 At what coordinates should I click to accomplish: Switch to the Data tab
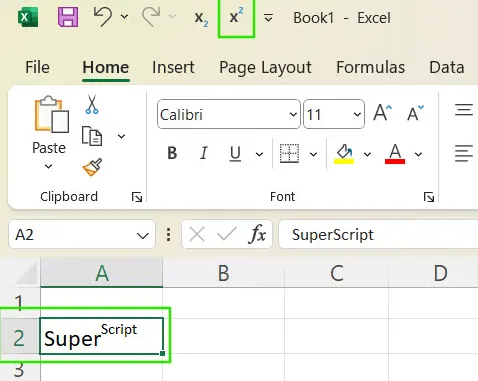(447, 67)
